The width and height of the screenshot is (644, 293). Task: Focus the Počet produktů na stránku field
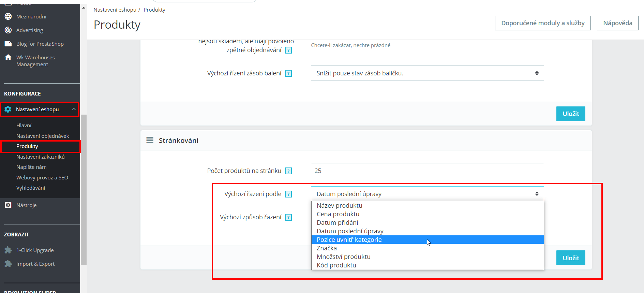(x=427, y=171)
